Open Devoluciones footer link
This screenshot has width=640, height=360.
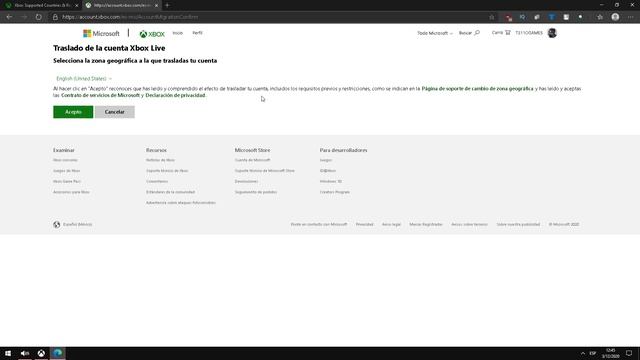point(246,181)
